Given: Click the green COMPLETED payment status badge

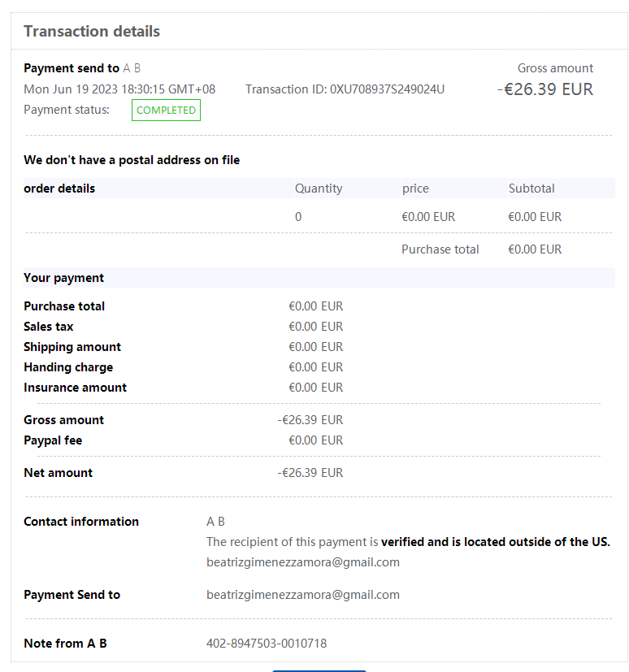Looking at the screenshot, I should [166, 110].
